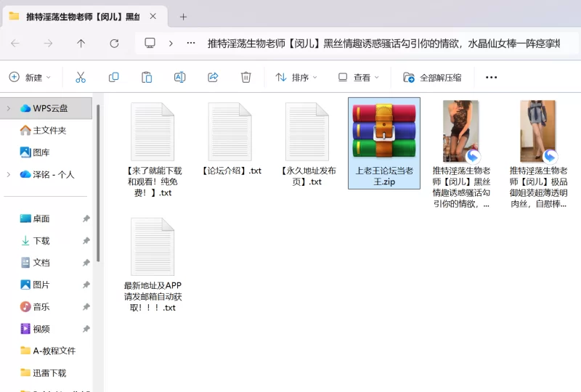Open the 查看 view dropdown
The image size is (581, 392).
358,77
